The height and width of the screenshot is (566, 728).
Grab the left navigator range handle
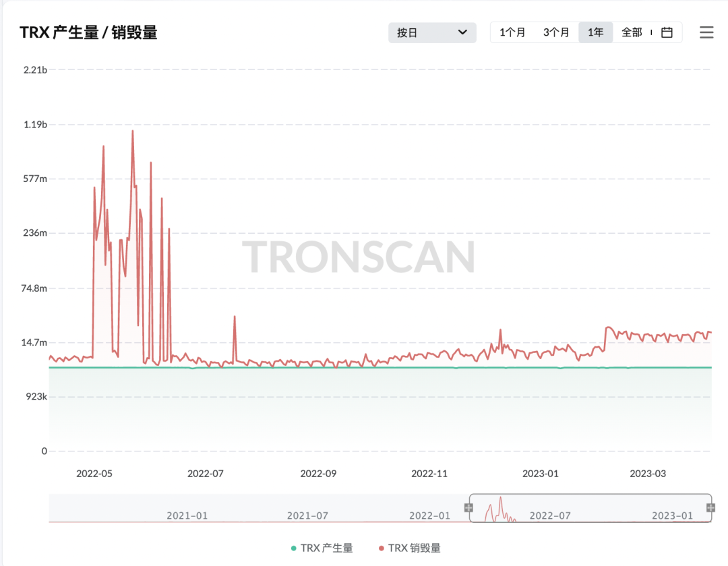[468, 507]
